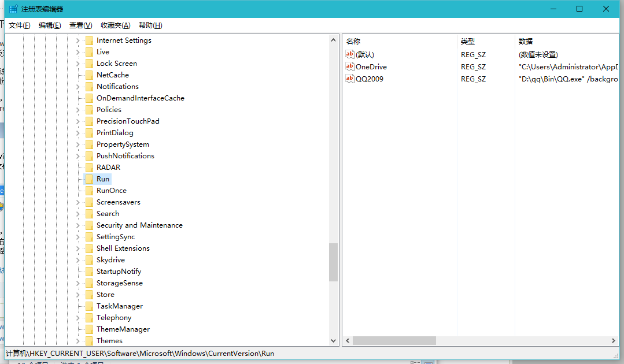
Task: Click the RunOnce folder icon
Action: (x=89, y=190)
